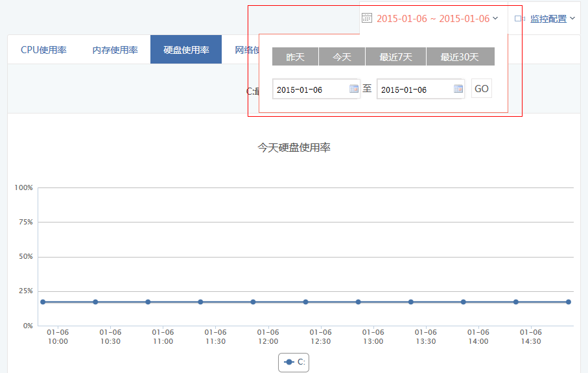The width and height of the screenshot is (588, 373).
Task: Click the 50% y-axis label
Action: click(26, 257)
